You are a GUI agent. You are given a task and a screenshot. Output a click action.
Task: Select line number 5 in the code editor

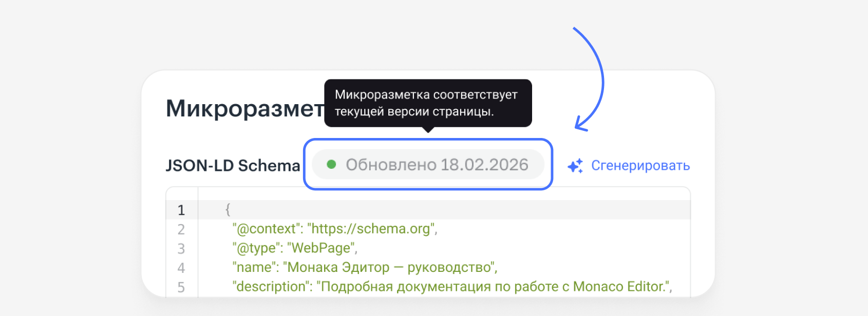point(182,287)
